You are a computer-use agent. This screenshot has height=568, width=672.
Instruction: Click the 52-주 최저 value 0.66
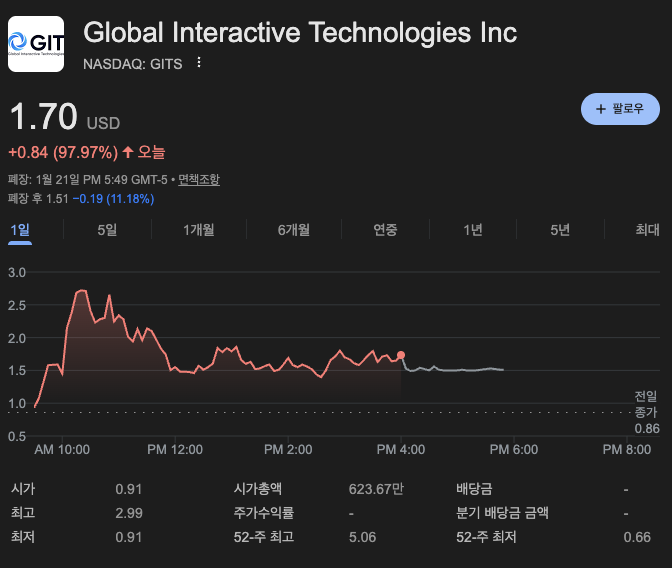coord(637,537)
